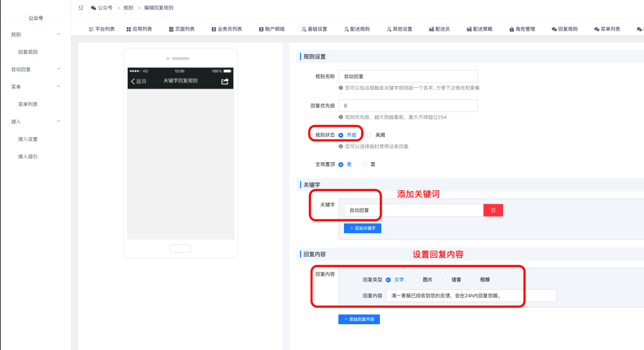The height and width of the screenshot is (350, 644).
Task: Expand the 自动回复 sidebar section
Action: click(58, 69)
